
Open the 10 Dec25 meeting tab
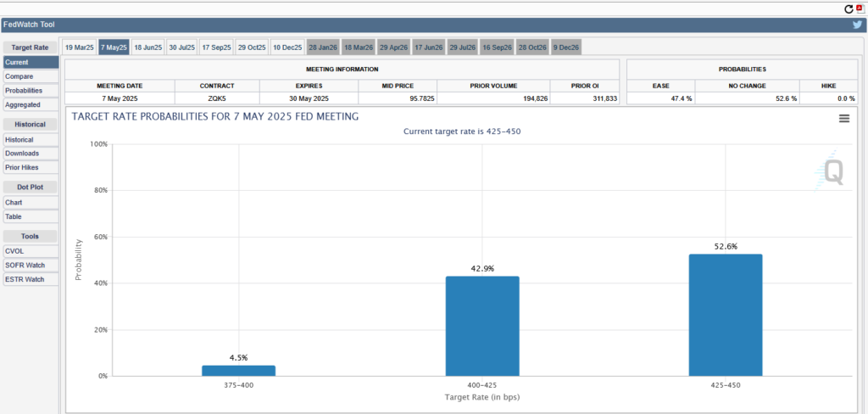point(287,48)
